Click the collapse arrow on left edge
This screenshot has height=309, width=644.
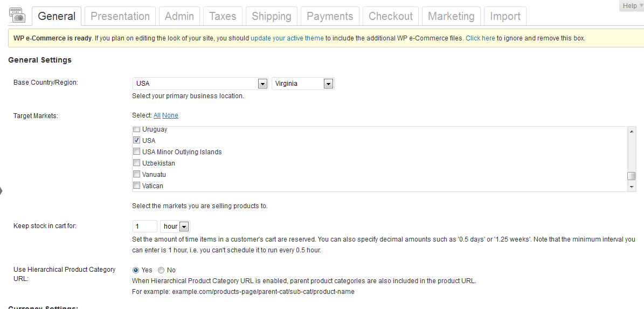click(x=2, y=190)
